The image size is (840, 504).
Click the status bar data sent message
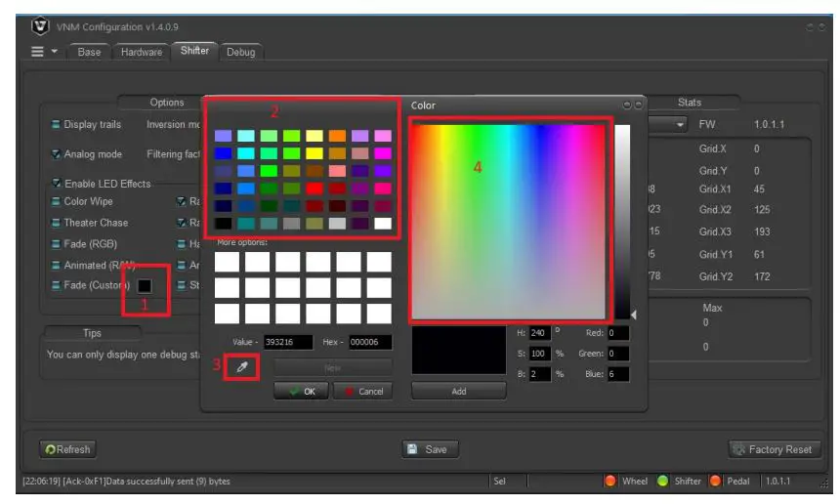(126, 481)
